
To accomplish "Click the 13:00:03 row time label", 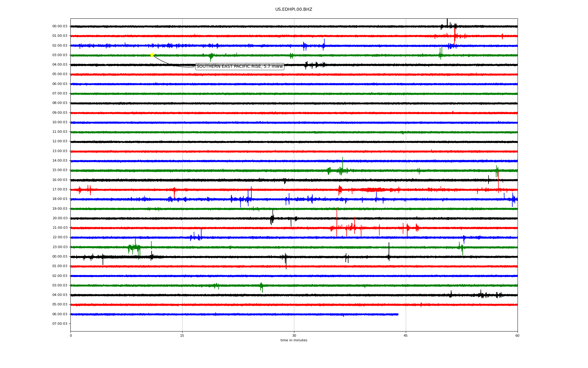I will 60,151.
